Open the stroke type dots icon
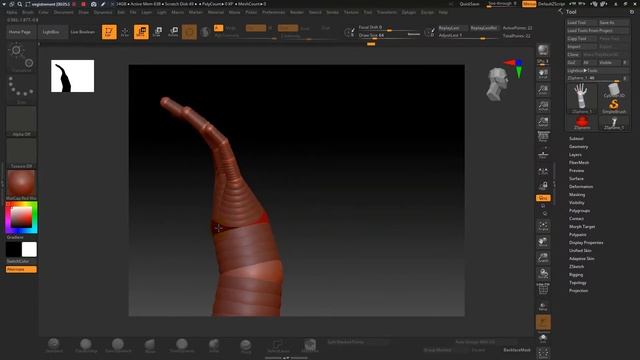 [20, 90]
